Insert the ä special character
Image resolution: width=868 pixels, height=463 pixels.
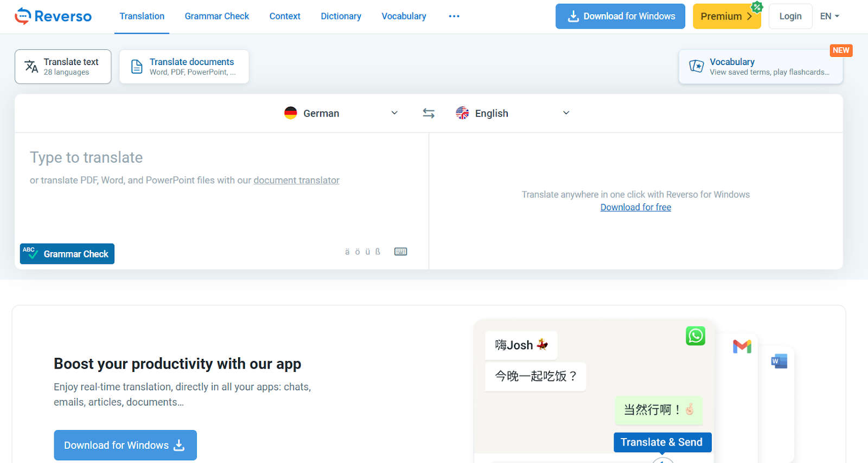347,252
